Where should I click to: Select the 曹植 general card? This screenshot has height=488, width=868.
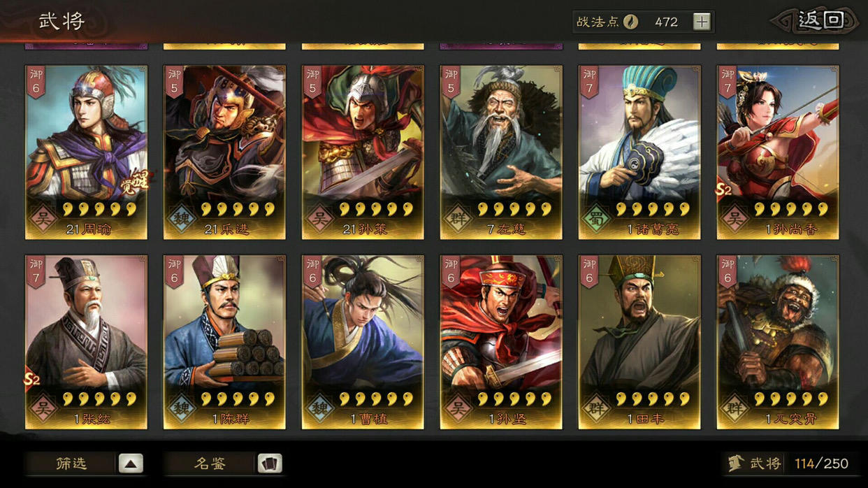[x=362, y=342]
